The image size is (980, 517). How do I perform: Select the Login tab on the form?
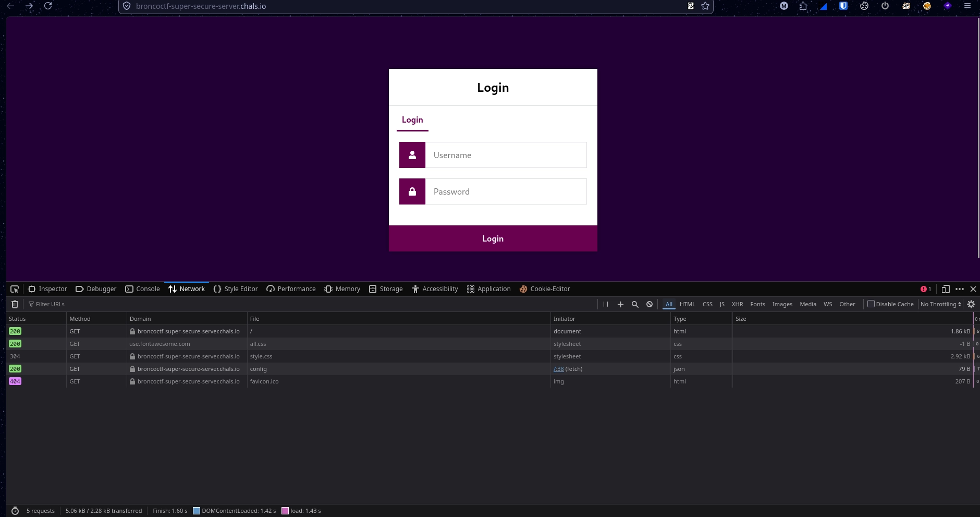pyautogui.click(x=412, y=120)
